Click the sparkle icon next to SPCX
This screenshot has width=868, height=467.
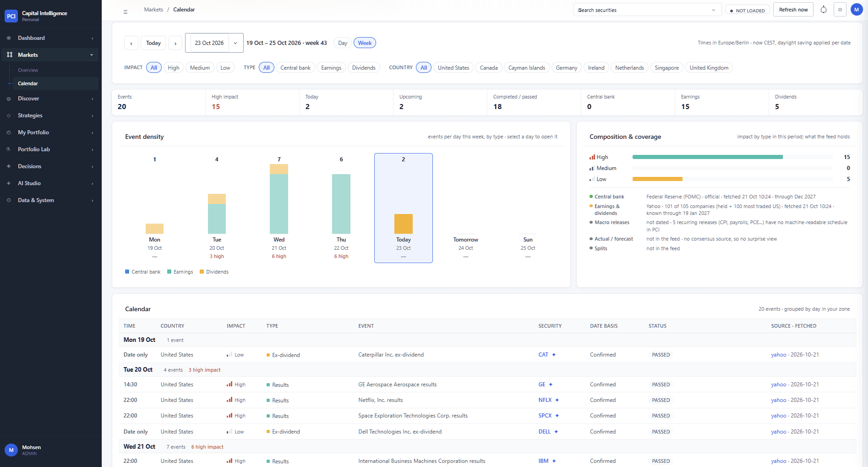(557, 416)
